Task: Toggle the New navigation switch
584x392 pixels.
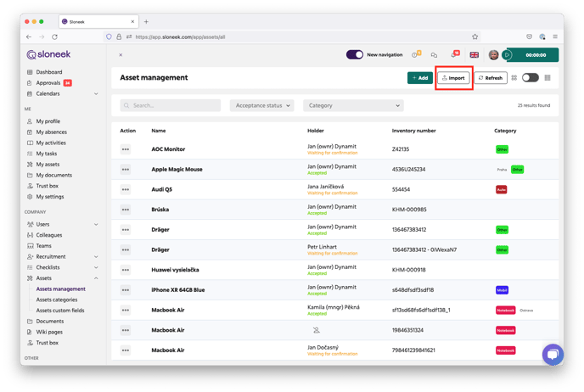Action: click(355, 54)
